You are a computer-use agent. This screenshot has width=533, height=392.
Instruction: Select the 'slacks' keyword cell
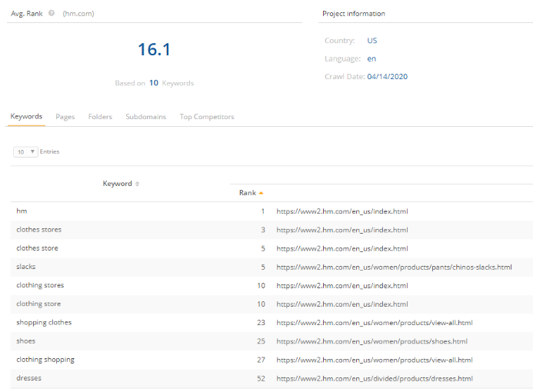26,267
